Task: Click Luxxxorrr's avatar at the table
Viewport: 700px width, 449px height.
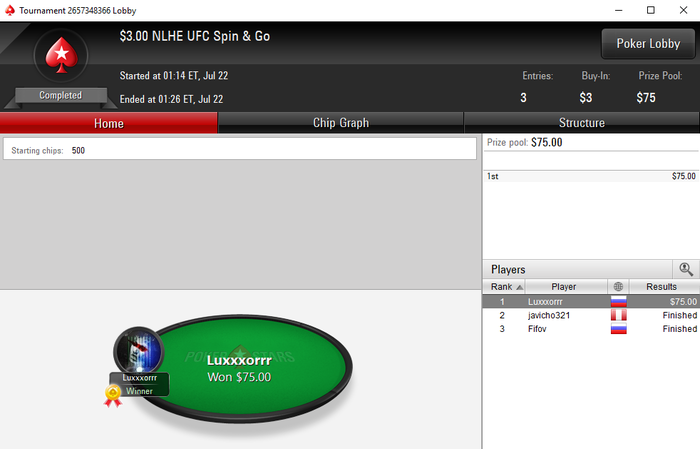Action: tap(139, 351)
